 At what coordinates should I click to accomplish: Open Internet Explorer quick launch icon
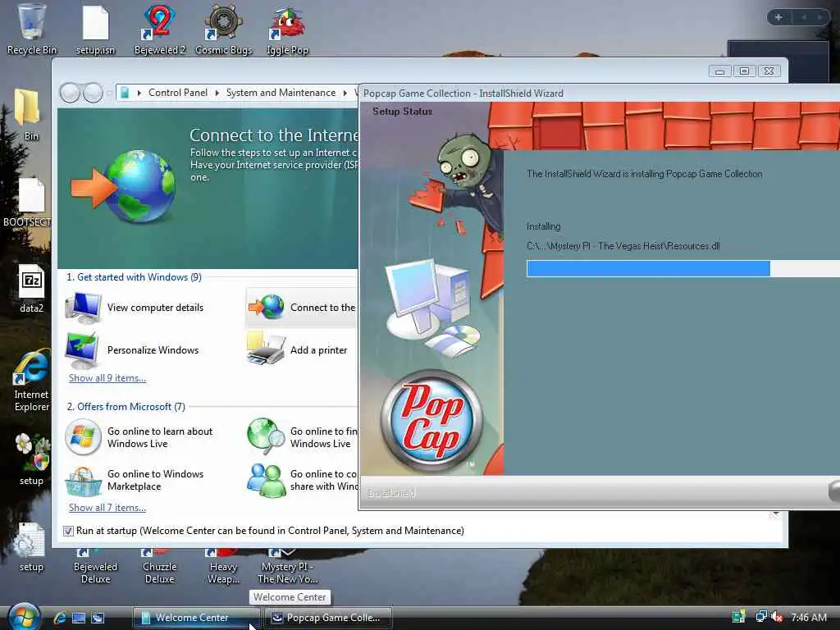pos(59,618)
